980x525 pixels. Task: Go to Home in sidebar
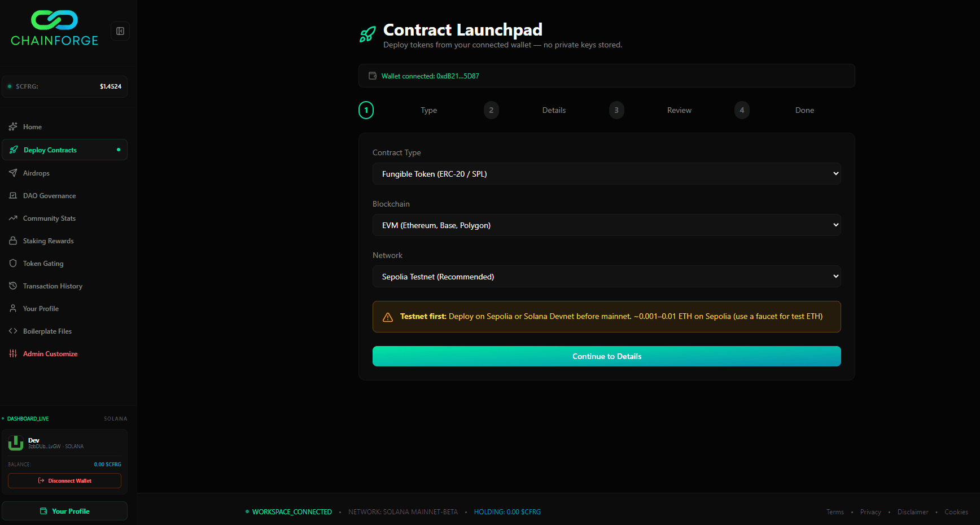click(64, 127)
